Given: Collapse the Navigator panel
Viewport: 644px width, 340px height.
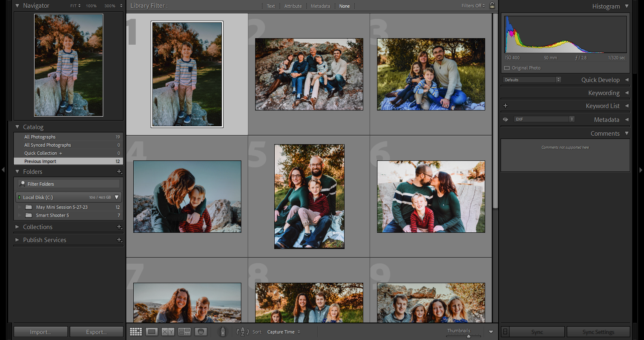Looking at the screenshot, I should click(17, 6).
